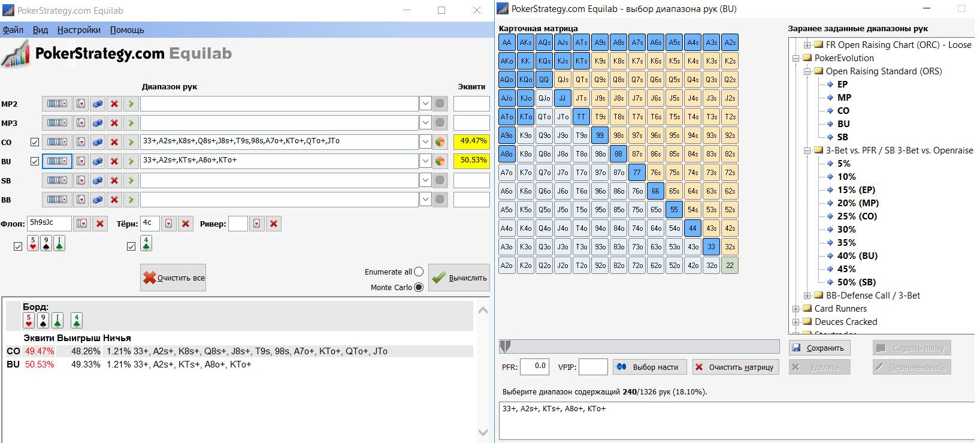Click the flop cards text field
Viewport: 980px width, 443px height.
click(49, 224)
